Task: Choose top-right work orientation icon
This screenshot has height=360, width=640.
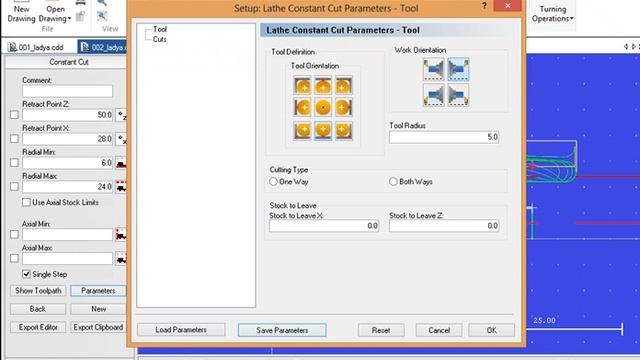Action: point(458,69)
